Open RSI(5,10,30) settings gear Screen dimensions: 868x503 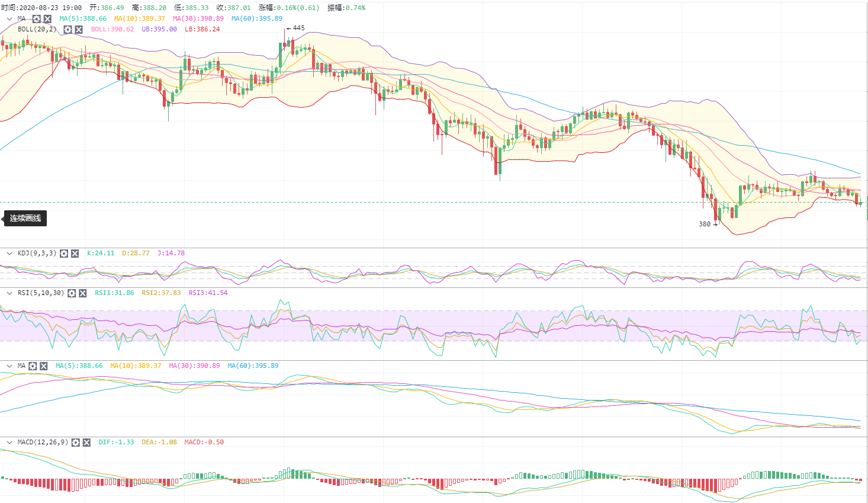pos(72,293)
